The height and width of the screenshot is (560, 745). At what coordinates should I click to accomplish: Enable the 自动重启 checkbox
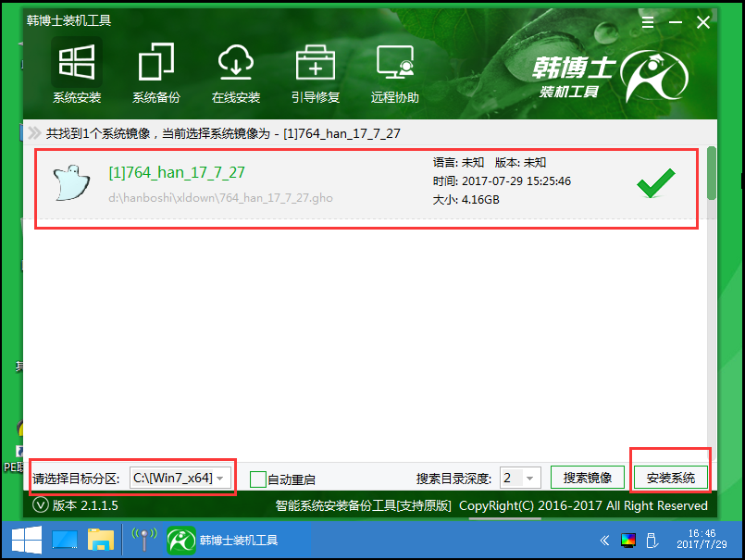[258, 479]
